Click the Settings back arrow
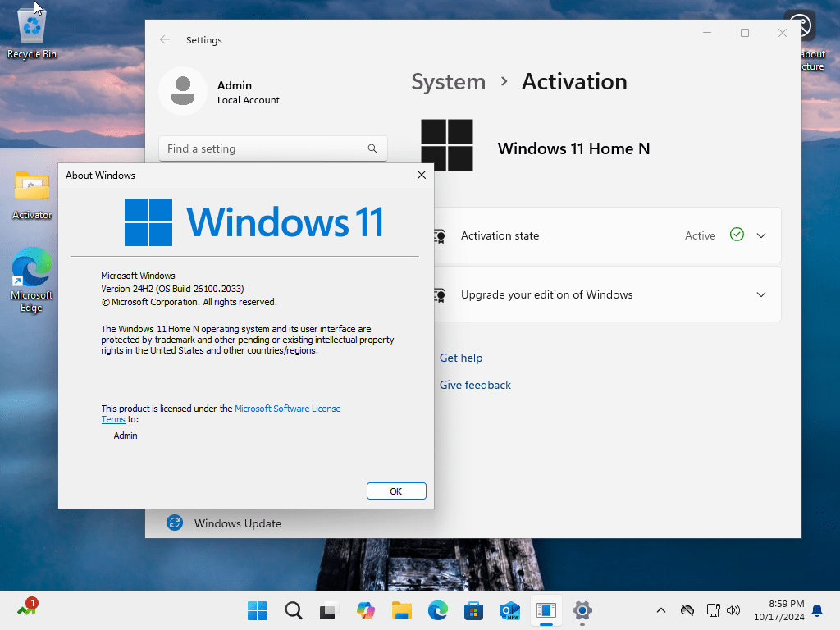 click(164, 39)
